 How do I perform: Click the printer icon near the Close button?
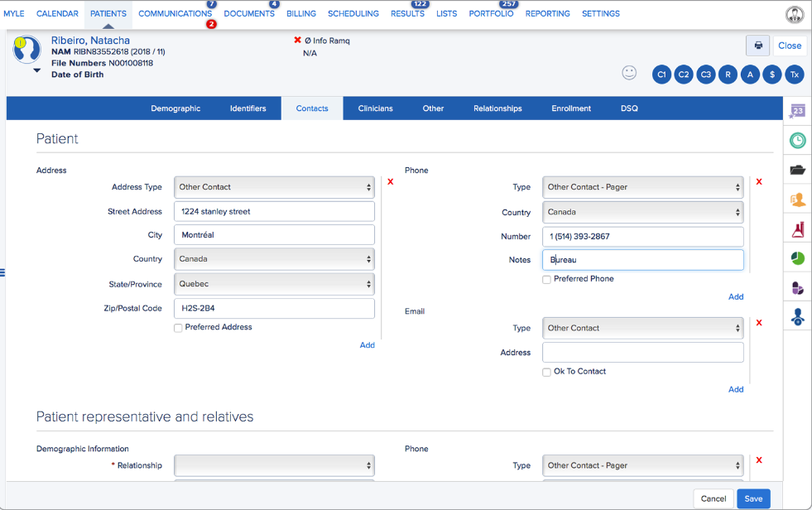[x=757, y=46]
